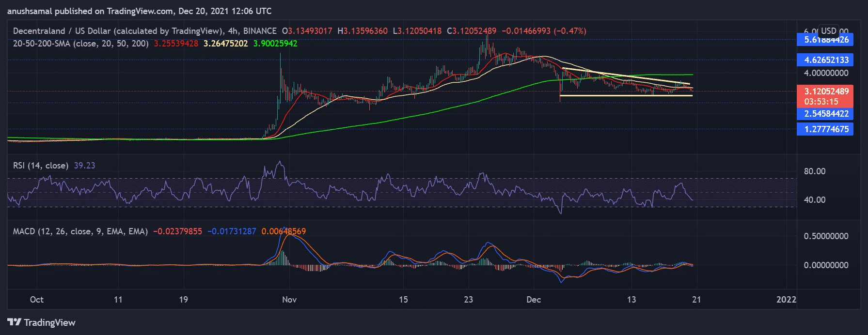Screen dimensions: 868x335
Task: Click the MACD (12, 26, close, 9) label
Action: [80, 231]
